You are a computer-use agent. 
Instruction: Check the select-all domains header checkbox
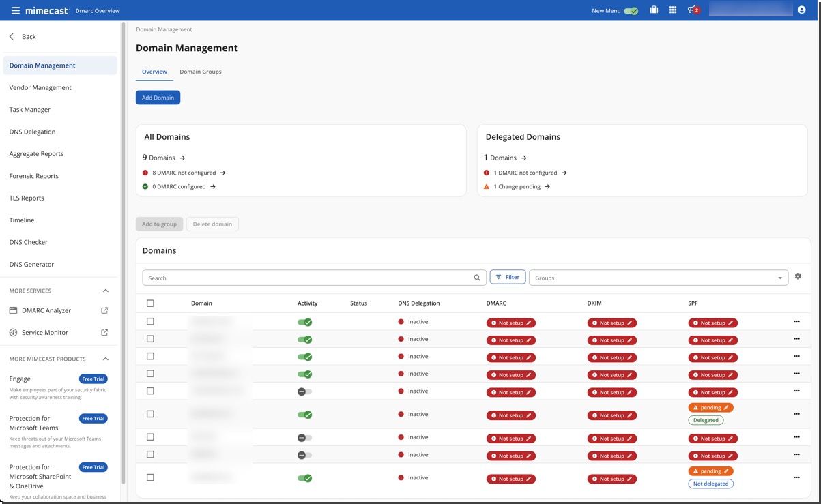click(x=150, y=303)
